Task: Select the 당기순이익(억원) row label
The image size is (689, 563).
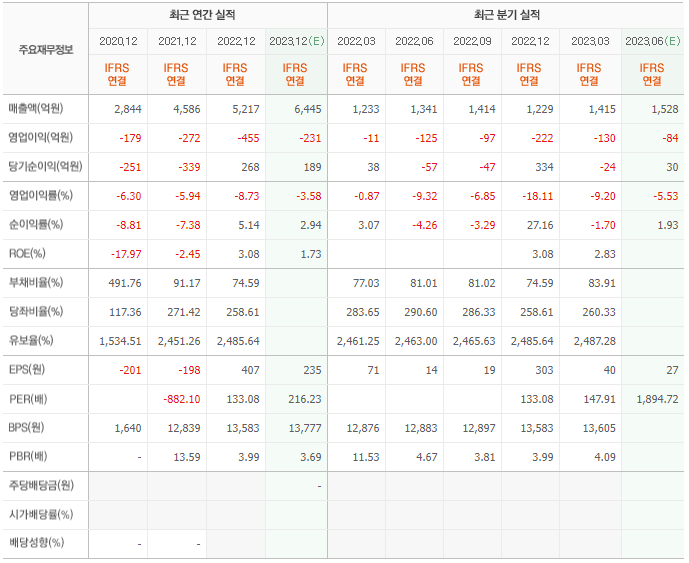Action: (x=46, y=167)
